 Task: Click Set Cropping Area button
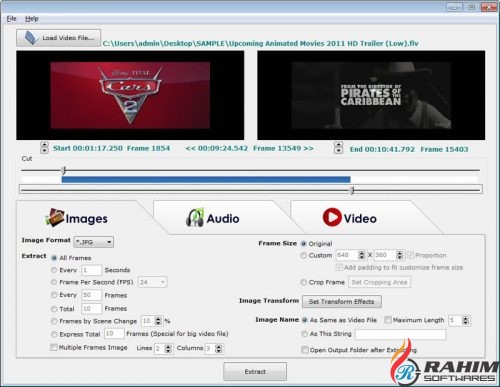pos(379,282)
